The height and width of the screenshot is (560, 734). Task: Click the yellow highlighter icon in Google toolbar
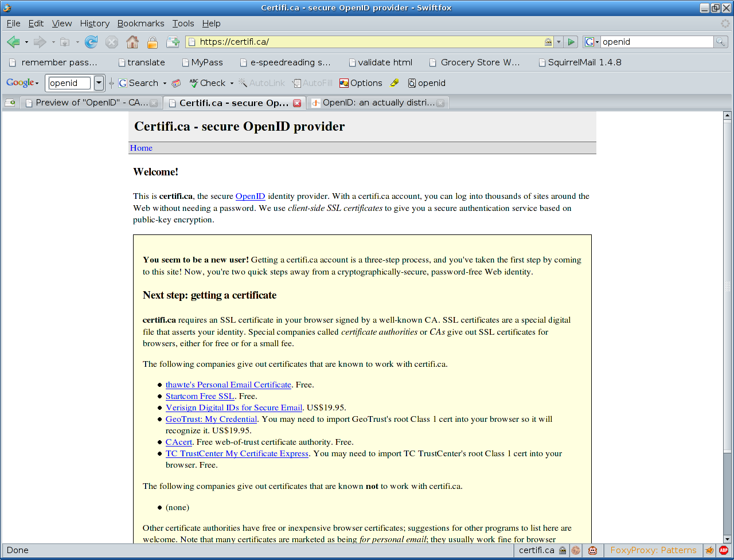(x=395, y=83)
